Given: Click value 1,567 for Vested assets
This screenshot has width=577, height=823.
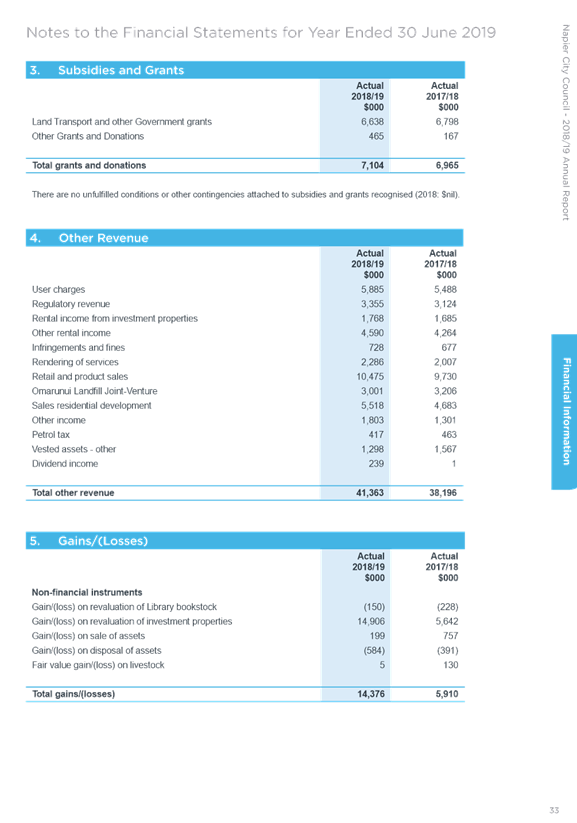Looking at the screenshot, I should pyautogui.click(x=445, y=449).
